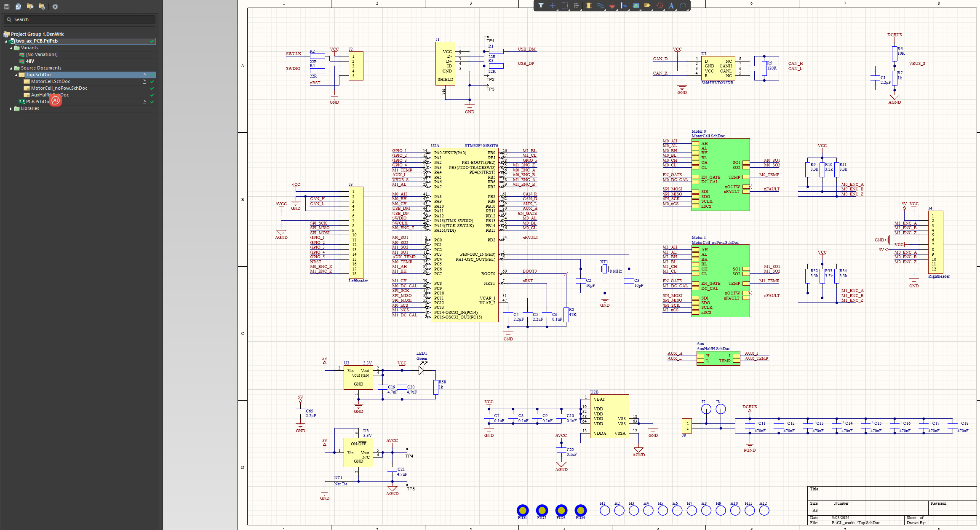Click the document icon on MotorCell.SchDoc row

pyautogui.click(x=144, y=82)
